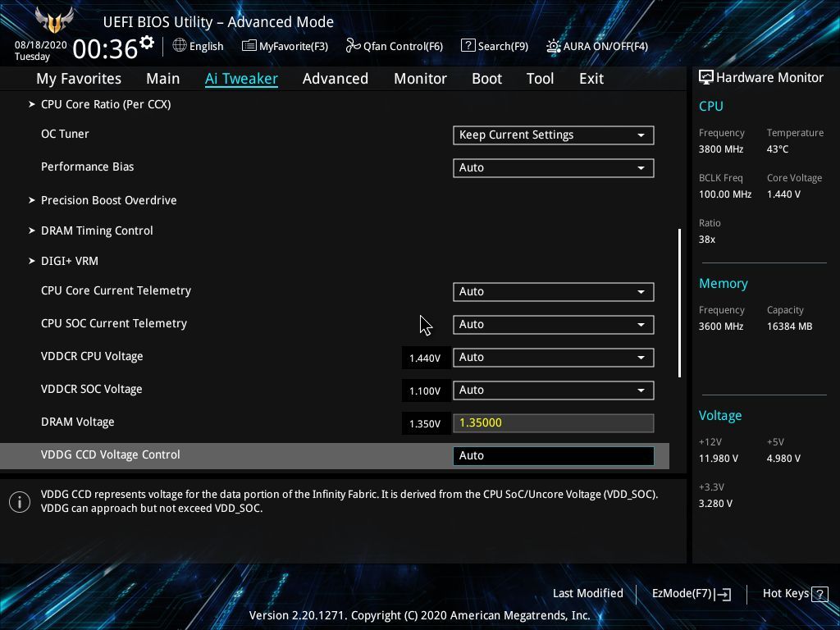Open Qfan Control(F6)
This screenshot has height=630, width=840.
[x=395, y=46]
